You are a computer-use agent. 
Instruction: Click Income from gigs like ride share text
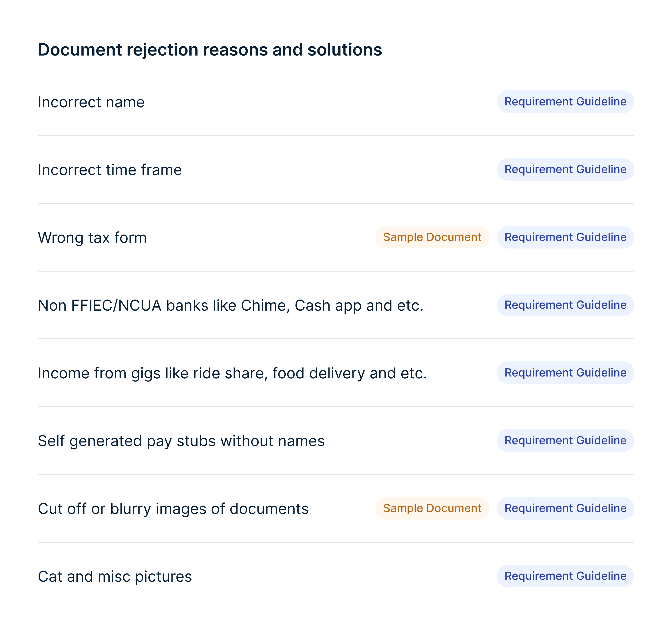coord(232,373)
